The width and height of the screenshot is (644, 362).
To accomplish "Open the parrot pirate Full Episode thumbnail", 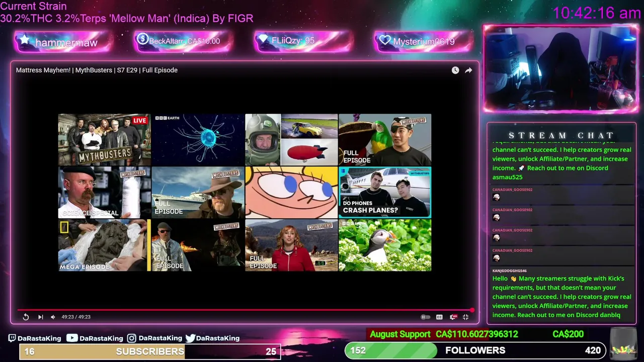I will tap(385, 140).
